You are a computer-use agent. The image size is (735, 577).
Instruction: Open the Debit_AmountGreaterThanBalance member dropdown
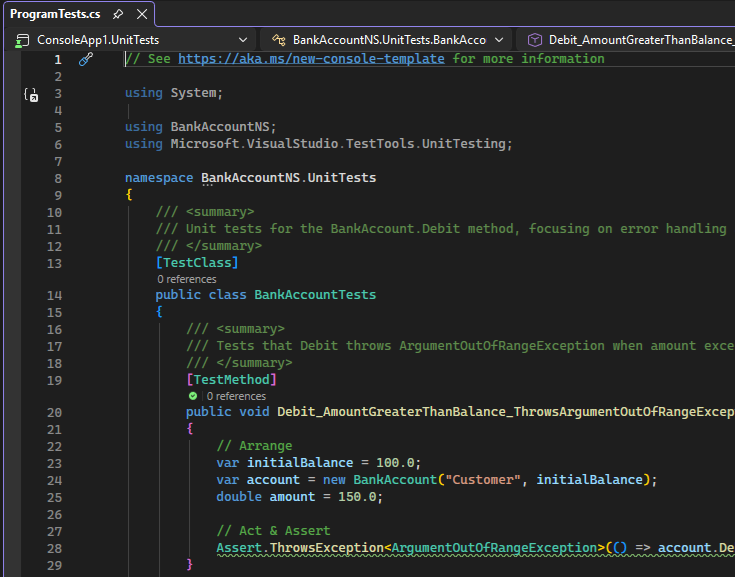coord(640,40)
